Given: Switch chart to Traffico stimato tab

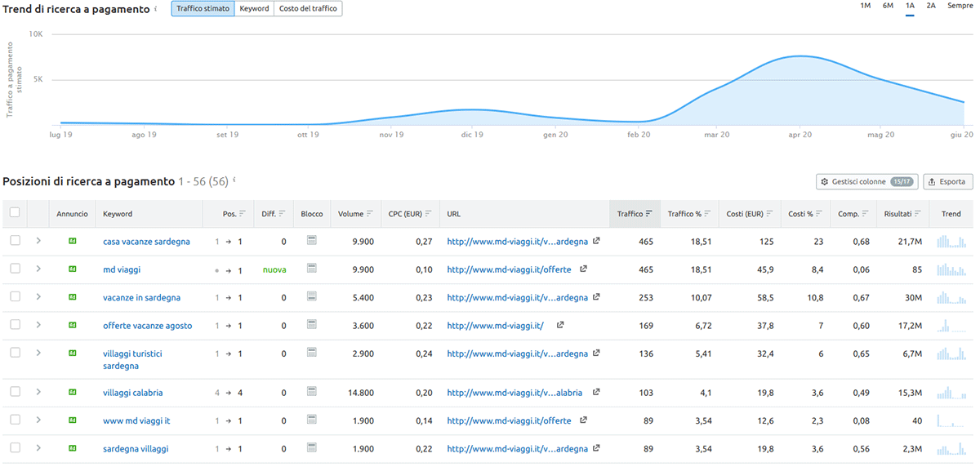Looking at the screenshot, I should [203, 9].
